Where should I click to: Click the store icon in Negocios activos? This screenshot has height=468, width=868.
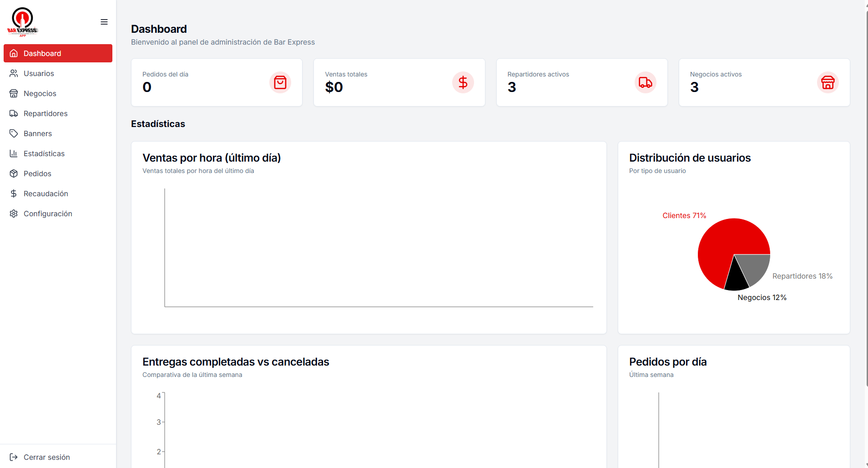[828, 82]
